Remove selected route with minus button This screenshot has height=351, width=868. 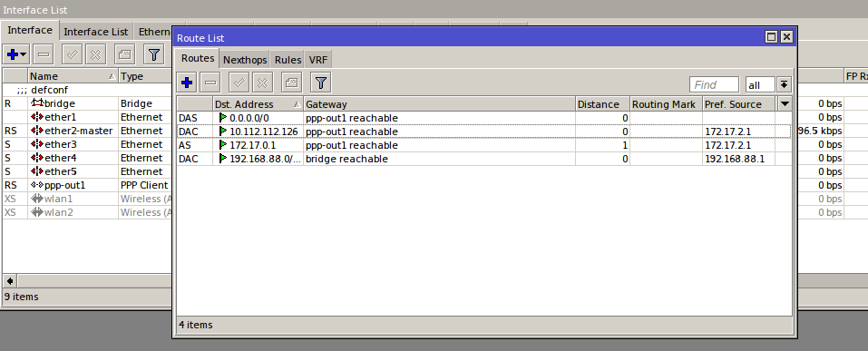[210, 83]
